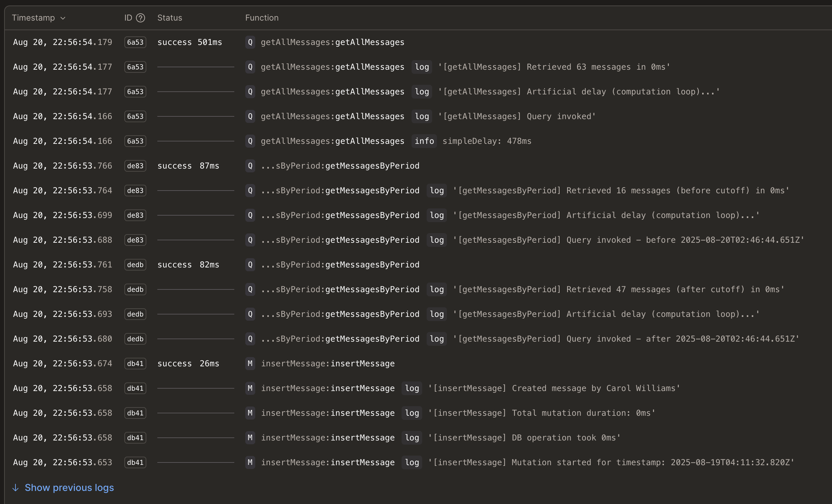This screenshot has width=832, height=504.
Task: Click insertMessage:insertMessage on success 26ms row
Action: 328,364
